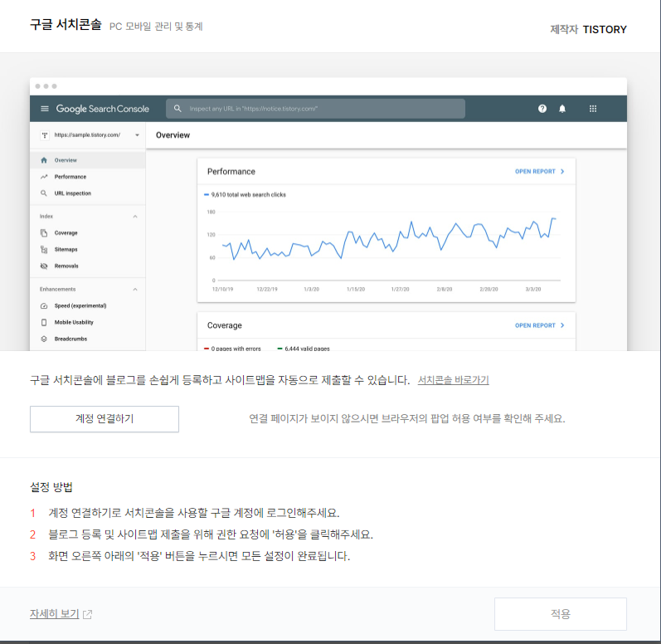This screenshot has height=644, width=661.
Task: Open the 서치콘솔 바로가기 link
Action: (453, 380)
